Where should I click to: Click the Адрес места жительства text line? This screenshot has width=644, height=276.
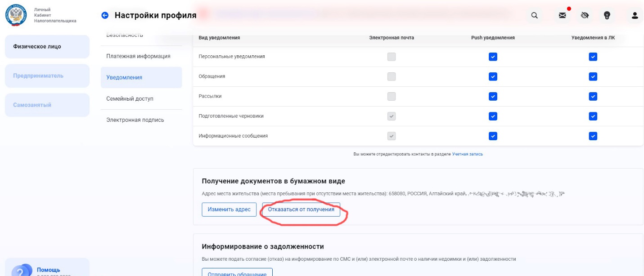click(383, 194)
